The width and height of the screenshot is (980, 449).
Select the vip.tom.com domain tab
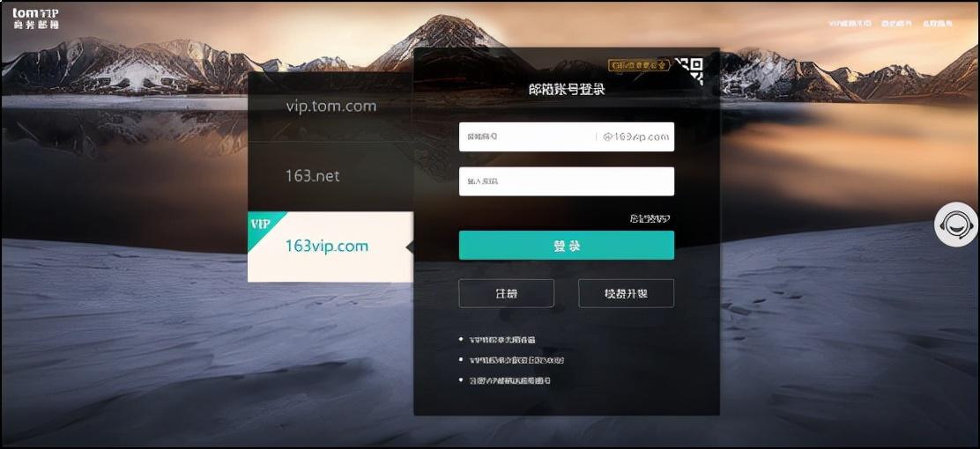pos(330,107)
